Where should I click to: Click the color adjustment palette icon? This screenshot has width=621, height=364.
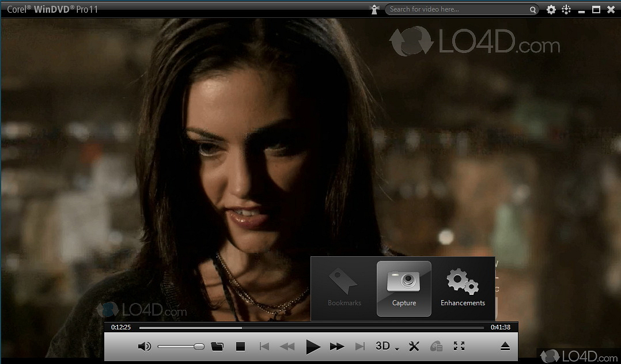click(436, 346)
